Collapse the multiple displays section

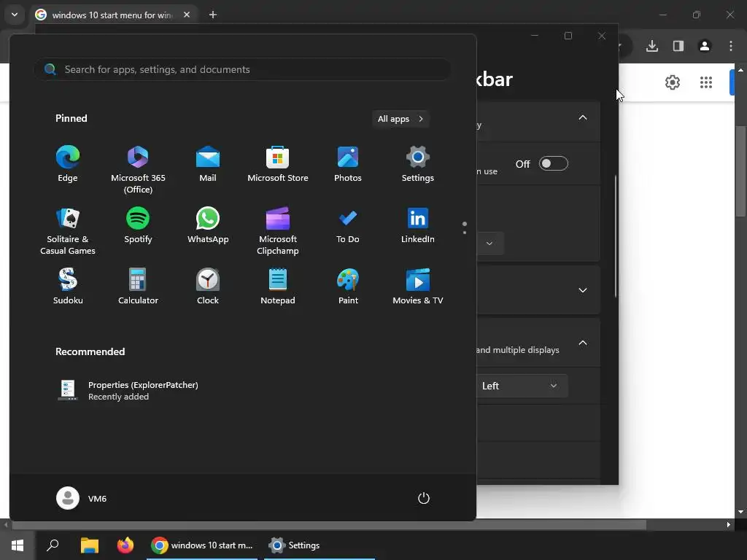coord(583,343)
